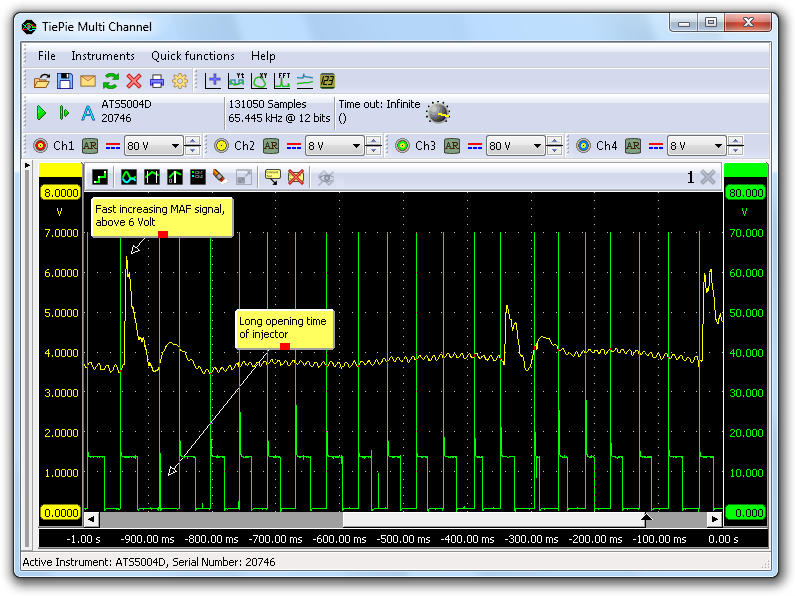This screenshot has height=596, width=795.
Task: Click the green start measurement play arrow
Action: pyautogui.click(x=42, y=113)
